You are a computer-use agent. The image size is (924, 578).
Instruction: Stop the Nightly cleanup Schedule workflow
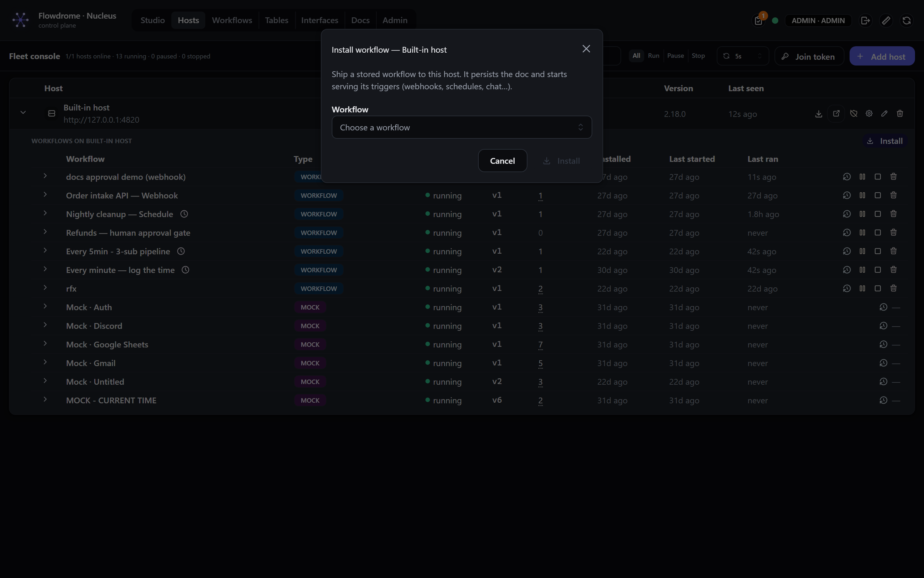click(x=878, y=214)
